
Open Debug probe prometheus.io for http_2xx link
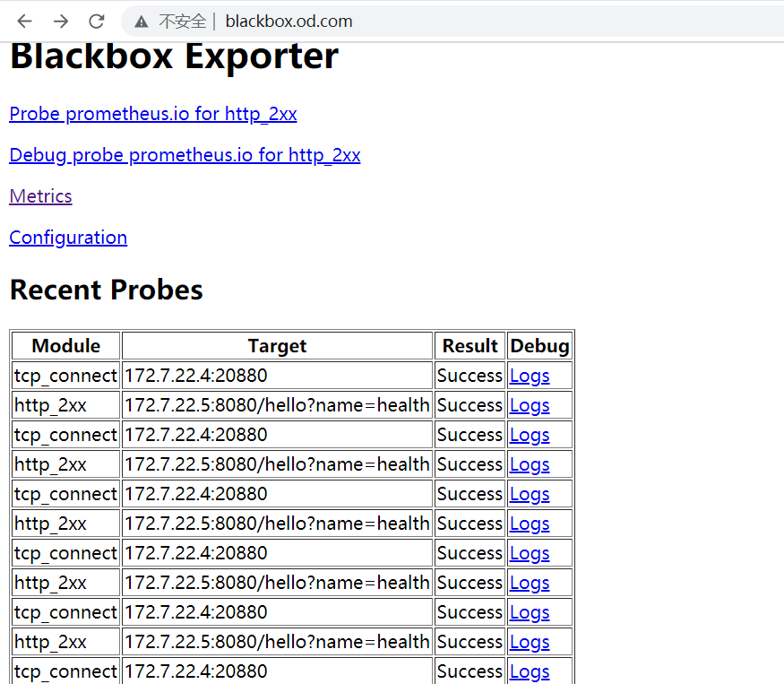click(x=185, y=155)
